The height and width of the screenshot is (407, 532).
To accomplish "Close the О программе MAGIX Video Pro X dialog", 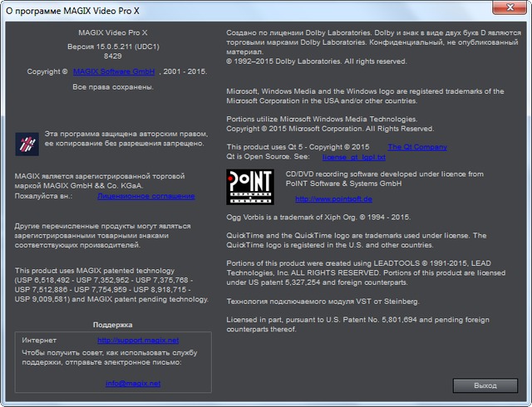I will click(x=510, y=7).
